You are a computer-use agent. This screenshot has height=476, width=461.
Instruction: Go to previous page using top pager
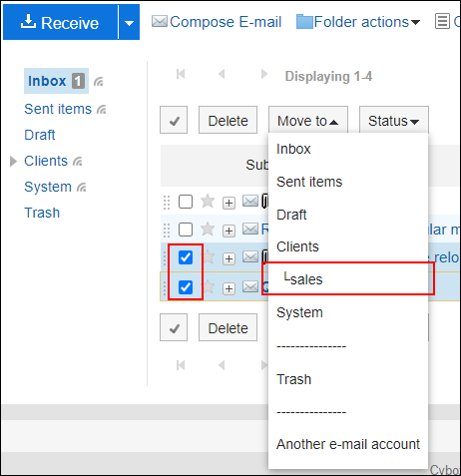click(x=222, y=74)
